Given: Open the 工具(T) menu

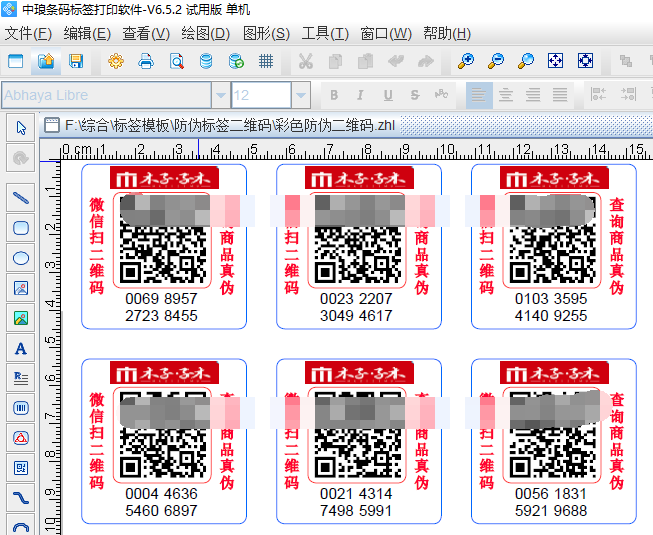Looking at the screenshot, I should [x=325, y=34].
